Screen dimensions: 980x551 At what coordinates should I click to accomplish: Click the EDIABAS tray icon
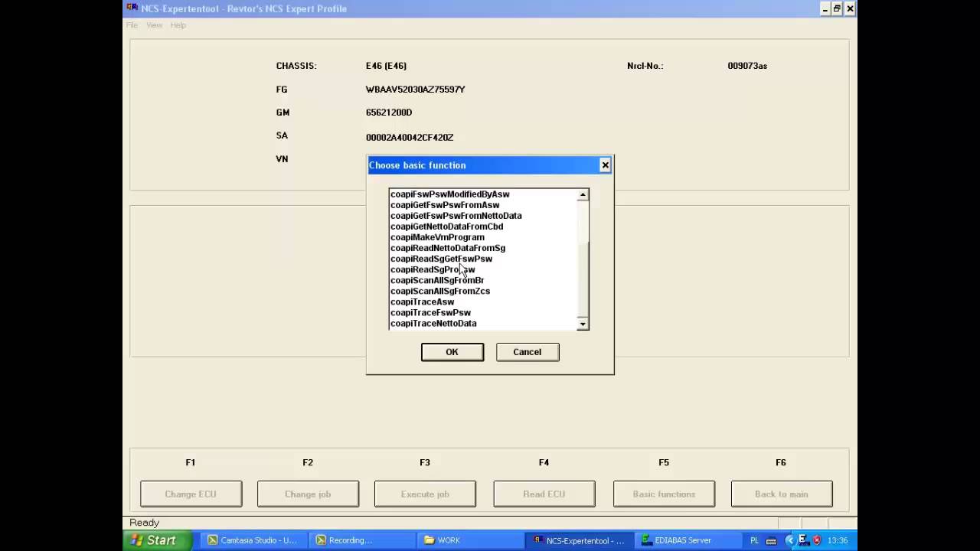coord(803,540)
